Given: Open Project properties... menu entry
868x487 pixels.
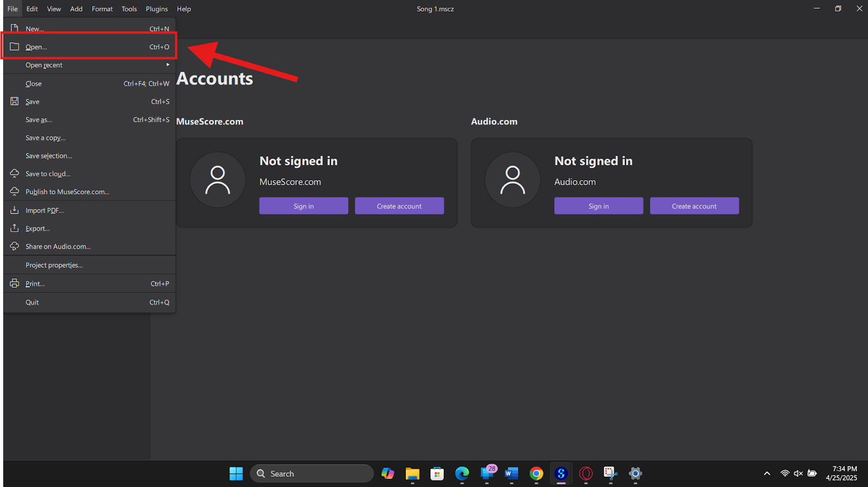Looking at the screenshot, I should (90, 265).
